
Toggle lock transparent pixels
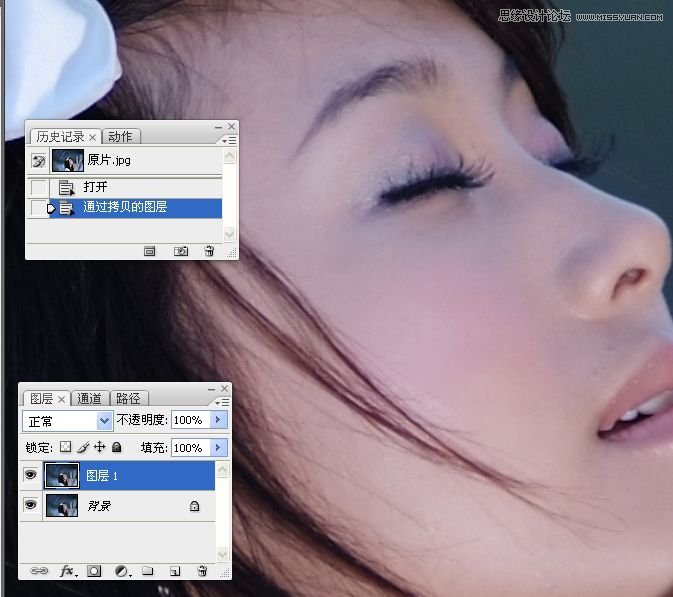[x=65, y=447]
